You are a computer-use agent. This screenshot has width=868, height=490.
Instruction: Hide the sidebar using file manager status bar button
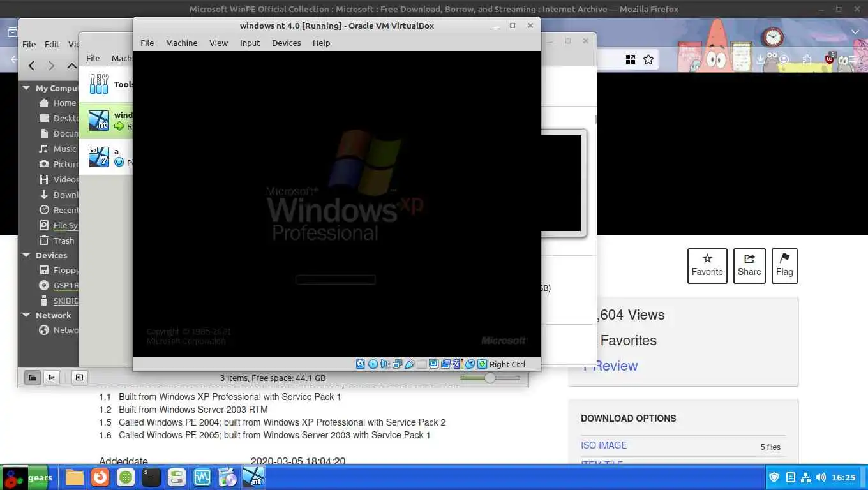79,378
